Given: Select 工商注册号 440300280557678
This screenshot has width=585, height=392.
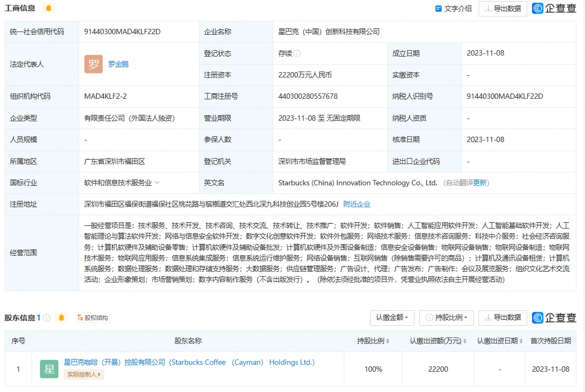Looking at the screenshot, I should pos(308,96).
